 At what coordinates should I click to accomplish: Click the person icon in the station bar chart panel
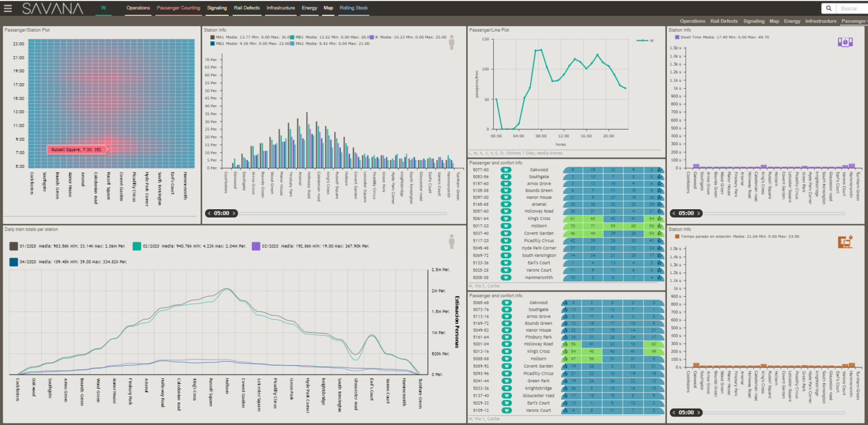[x=452, y=42]
